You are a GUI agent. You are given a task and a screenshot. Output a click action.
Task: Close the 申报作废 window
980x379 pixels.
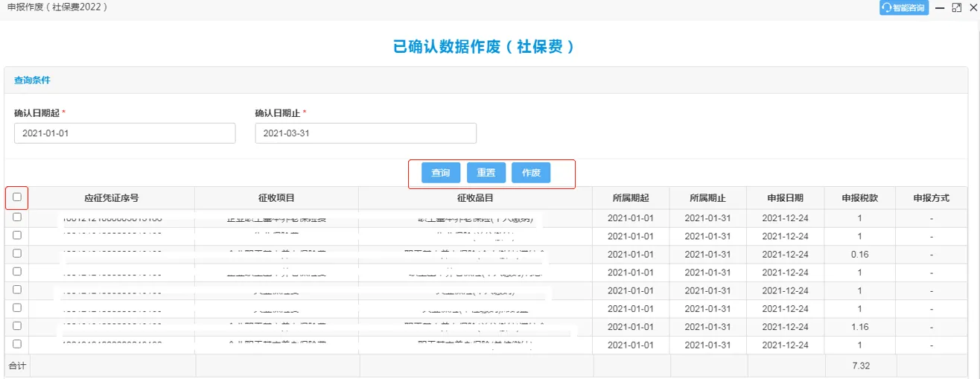(x=973, y=7)
